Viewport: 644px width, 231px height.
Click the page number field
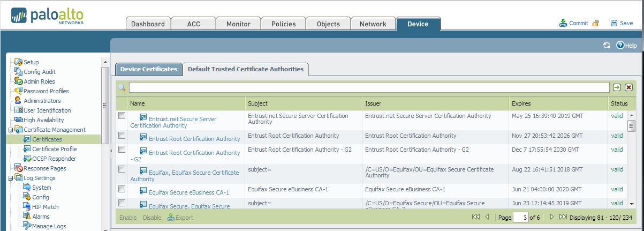pyautogui.click(x=520, y=217)
